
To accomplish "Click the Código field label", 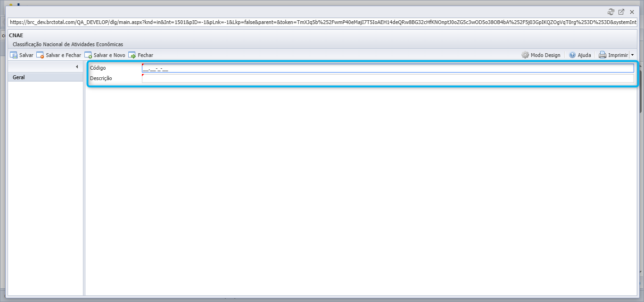I will pyautogui.click(x=98, y=68).
